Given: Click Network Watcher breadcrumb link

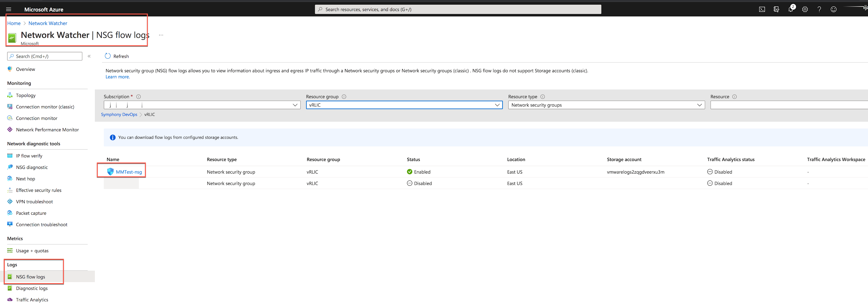Looking at the screenshot, I should coord(48,23).
